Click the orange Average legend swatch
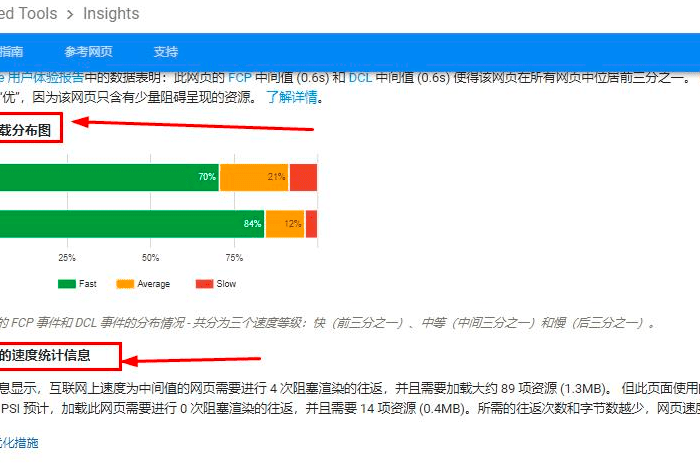The width and height of the screenshot is (700, 468). 125,284
